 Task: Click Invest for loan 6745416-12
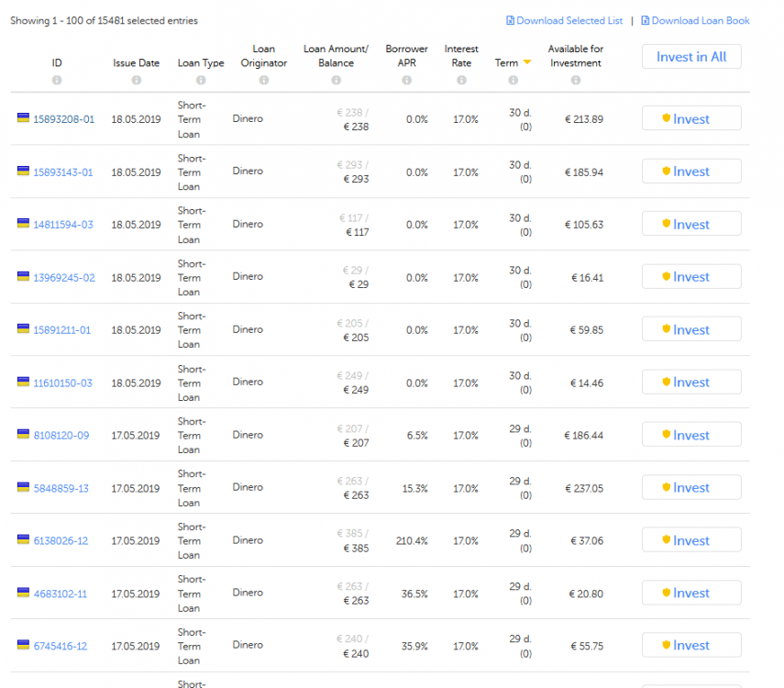(x=690, y=646)
